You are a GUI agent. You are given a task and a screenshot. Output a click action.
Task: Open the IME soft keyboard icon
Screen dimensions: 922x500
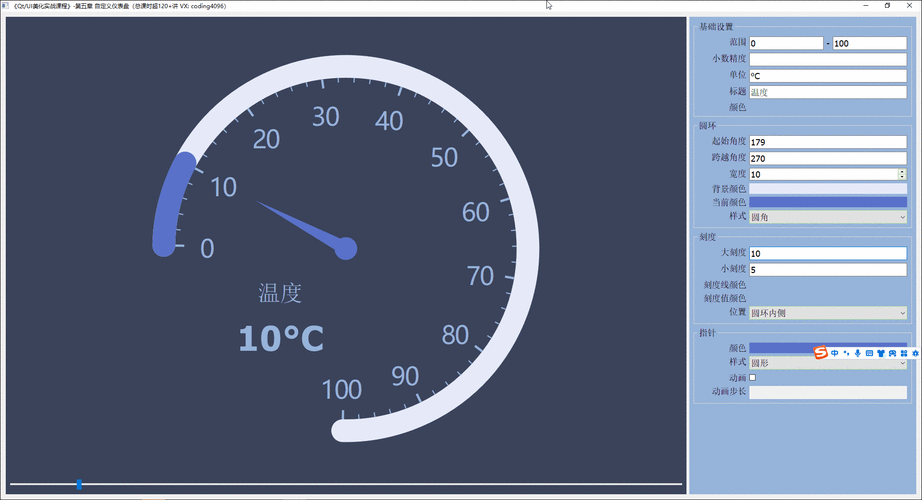coord(869,353)
